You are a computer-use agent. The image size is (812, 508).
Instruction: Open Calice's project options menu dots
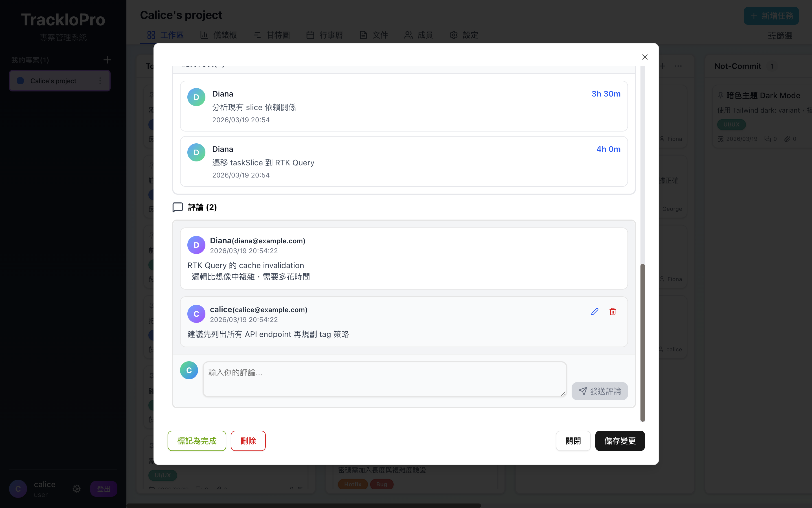100,81
